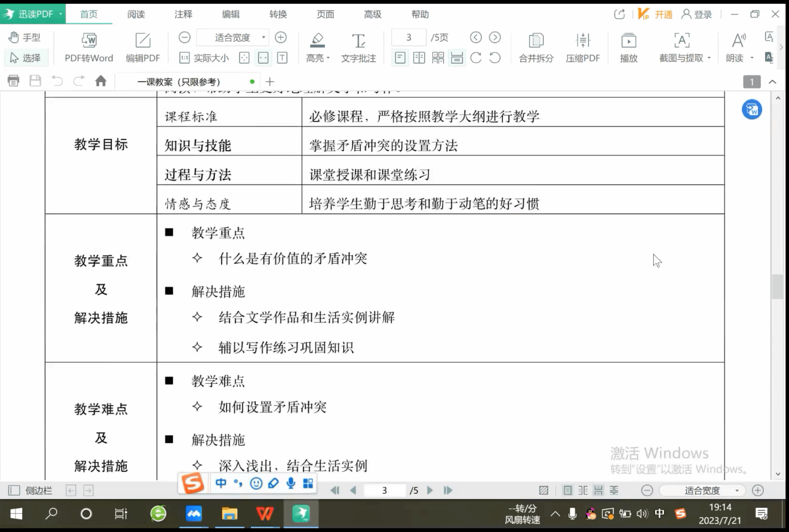Image resolution: width=789 pixels, height=532 pixels.
Task: Click the 文字批注 text annotation tool
Action: [358, 41]
